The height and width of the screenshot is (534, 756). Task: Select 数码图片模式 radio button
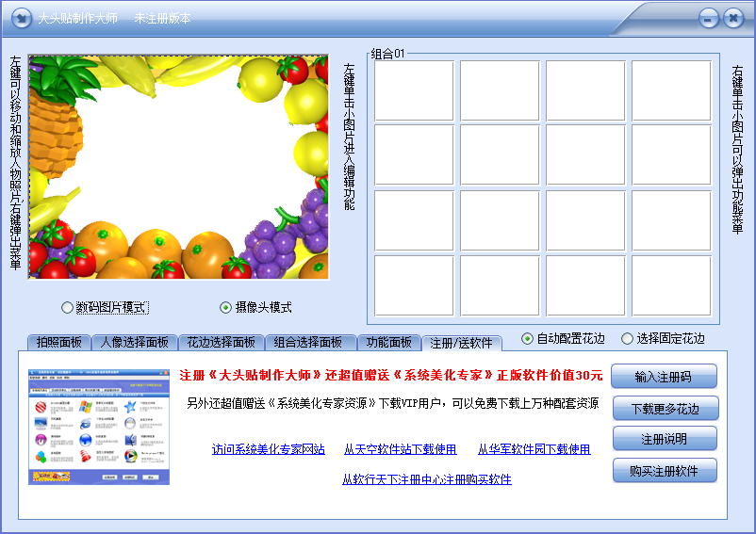[x=67, y=307]
